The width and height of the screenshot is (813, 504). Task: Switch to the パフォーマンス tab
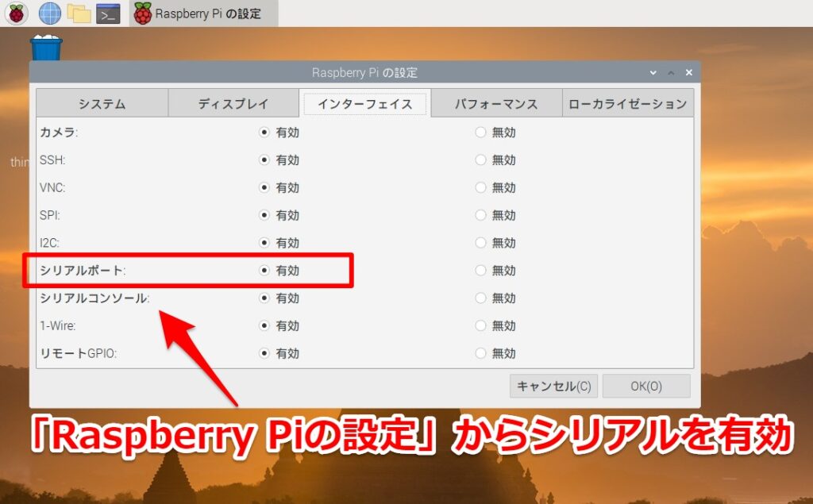click(x=495, y=102)
